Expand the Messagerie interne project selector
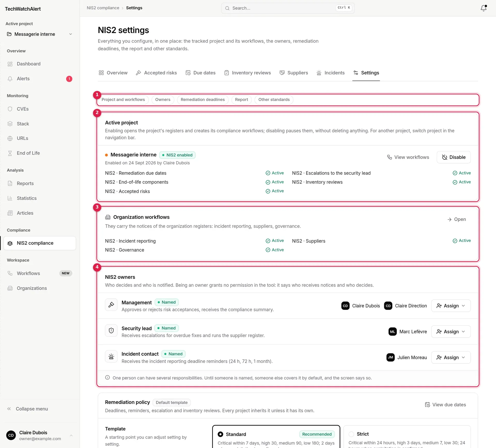 tap(40, 34)
